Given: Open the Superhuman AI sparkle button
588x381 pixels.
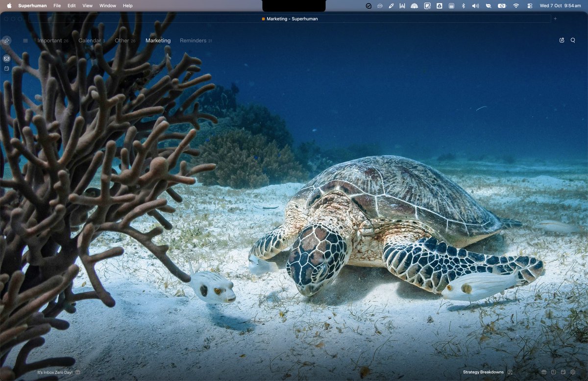Looking at the screenshot, I should point(6,41).
